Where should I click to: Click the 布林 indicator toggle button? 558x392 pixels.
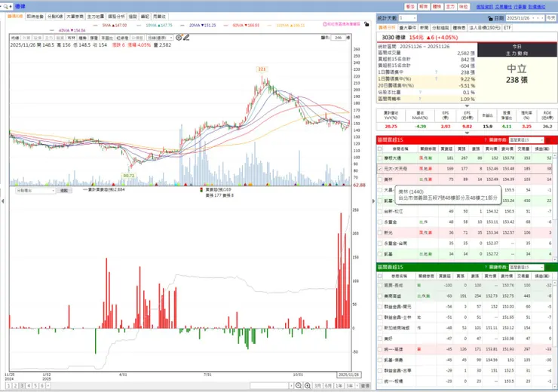click(x=71, y=38)
